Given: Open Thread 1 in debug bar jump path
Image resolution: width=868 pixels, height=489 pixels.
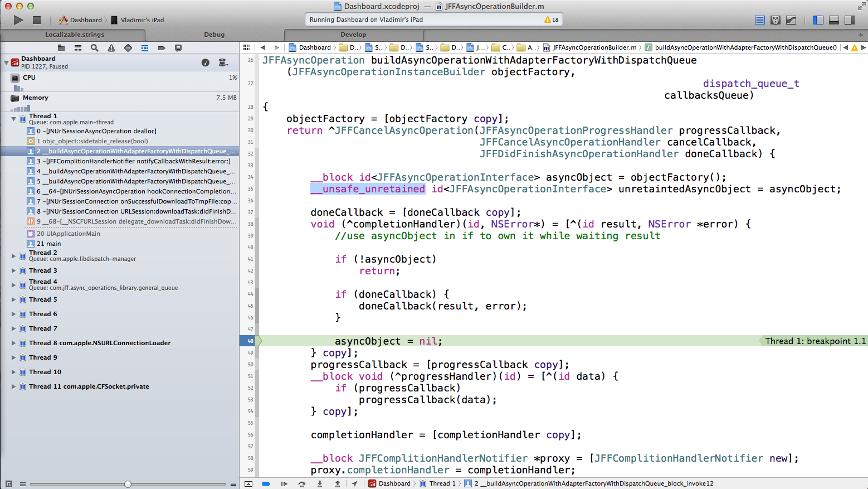Looking at the screenshot, I should coord(438,483).
